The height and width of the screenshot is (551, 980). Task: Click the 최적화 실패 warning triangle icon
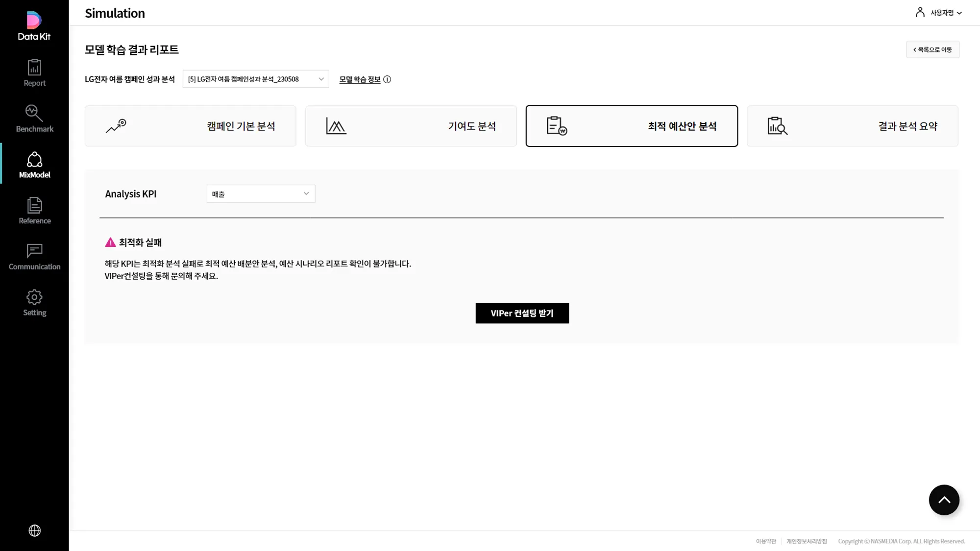click(x=110, y=242)
